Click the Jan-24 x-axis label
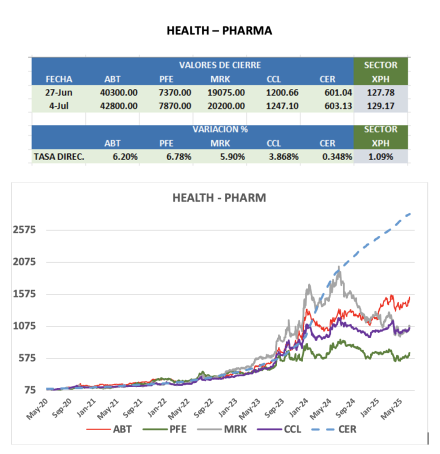This screenshot has height=454, width=440. click(298, 408)
